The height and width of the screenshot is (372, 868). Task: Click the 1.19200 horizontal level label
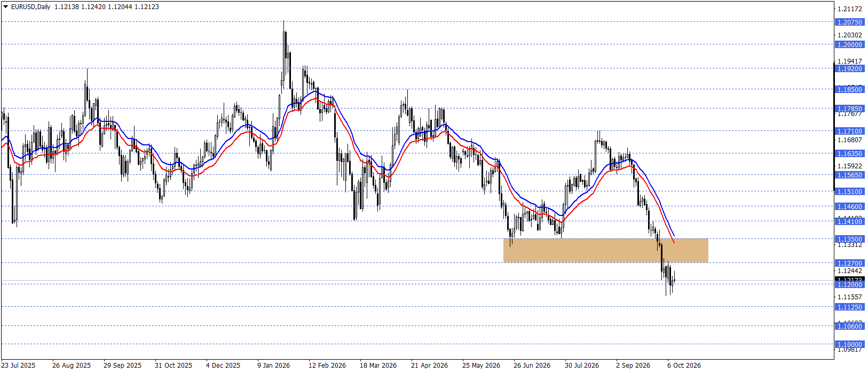(x=850, y=69)
